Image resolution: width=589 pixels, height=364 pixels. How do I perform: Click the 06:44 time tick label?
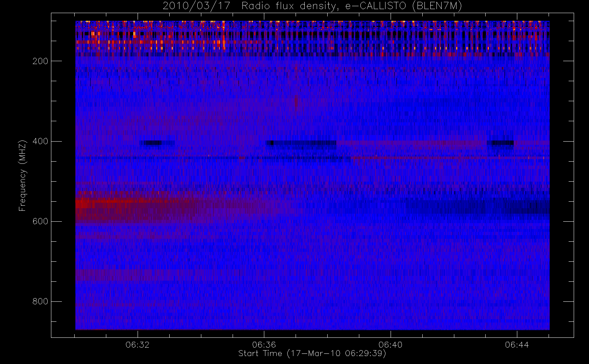[517, 345]
